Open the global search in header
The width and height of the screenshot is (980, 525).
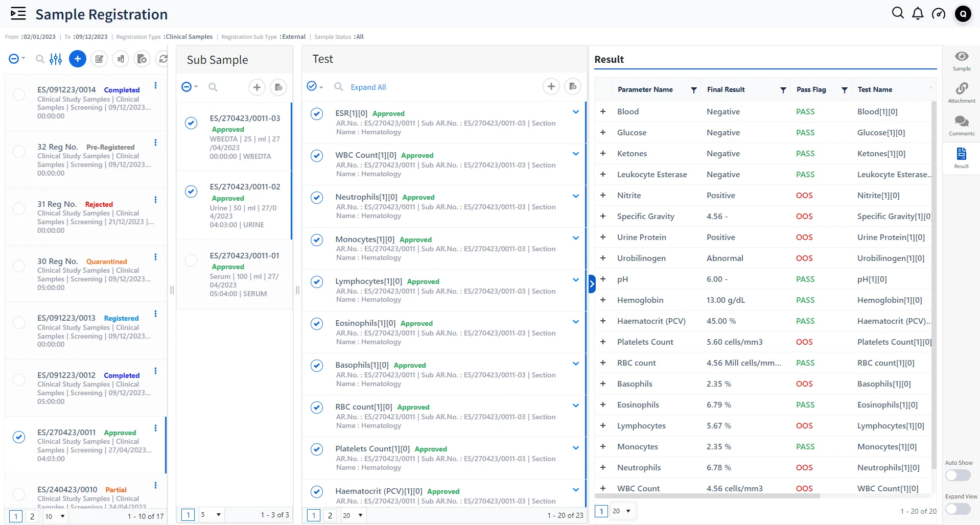click(x=898, y=13)
